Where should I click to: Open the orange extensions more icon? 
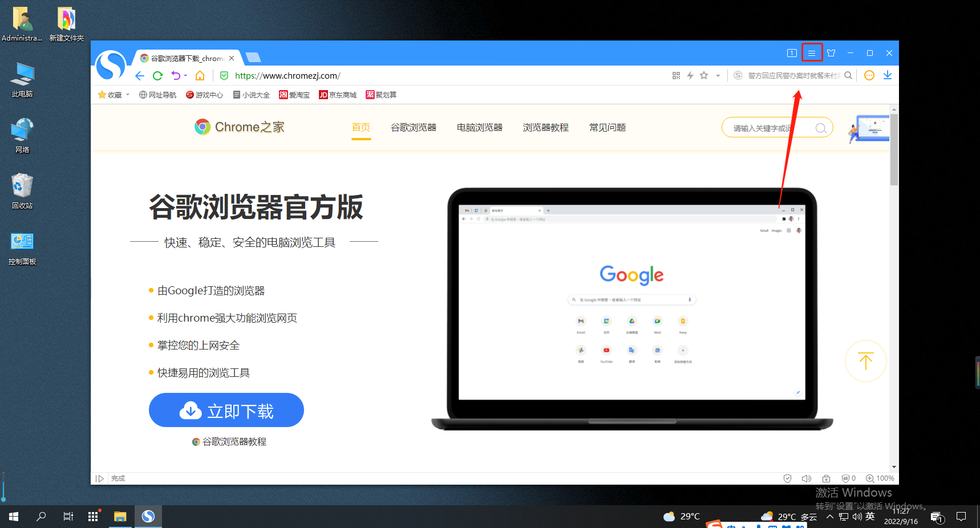click(869, 75)
